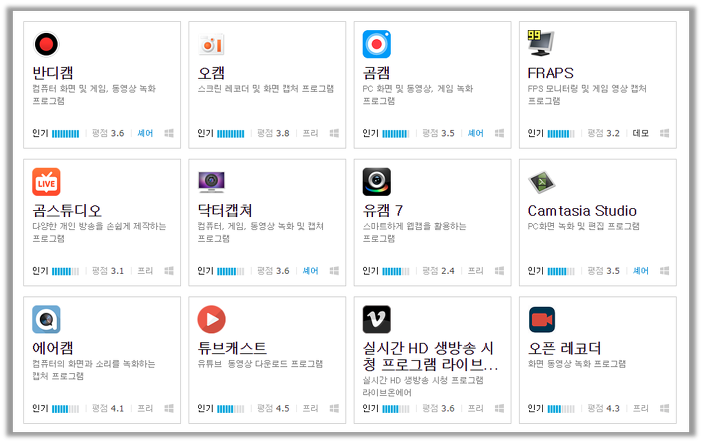Click 평점 3.8 on 오캠 card
The height and width of the screenshot is (443, 702).
[x=273, y=133]
